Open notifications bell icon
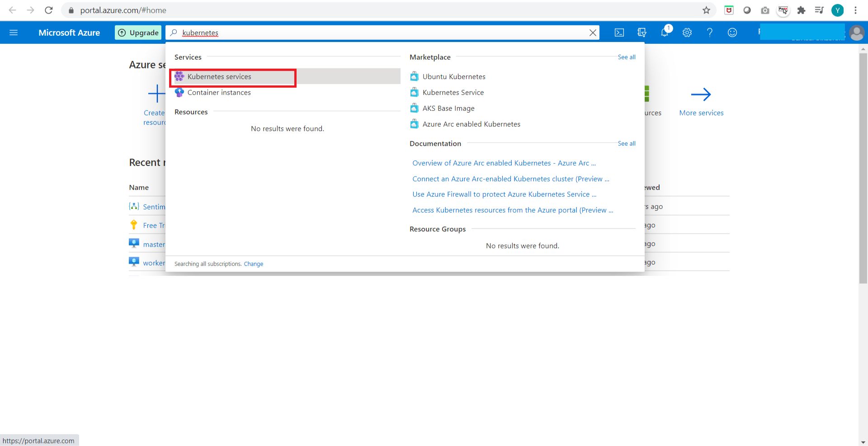This screenshot has width=868, height=446. [665, 33]
